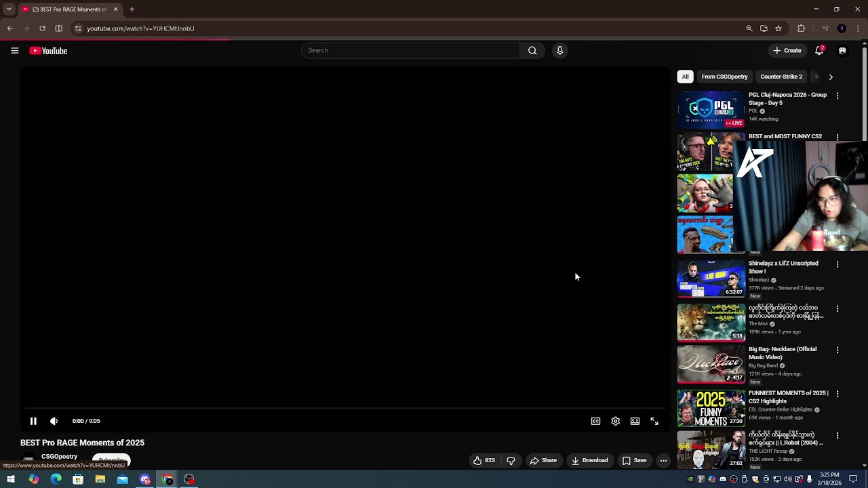The image size is (868, 488).
Task: Open options for FUNNIEST MOMENTS of 2025
Action: tap(837, 394)
